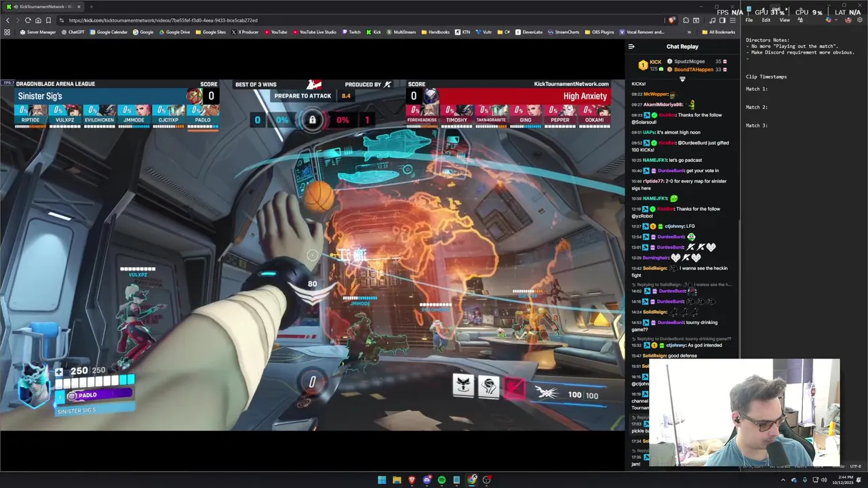
Task: Open the Vocal Remover bookmark
Action: [x=642, y=32]
